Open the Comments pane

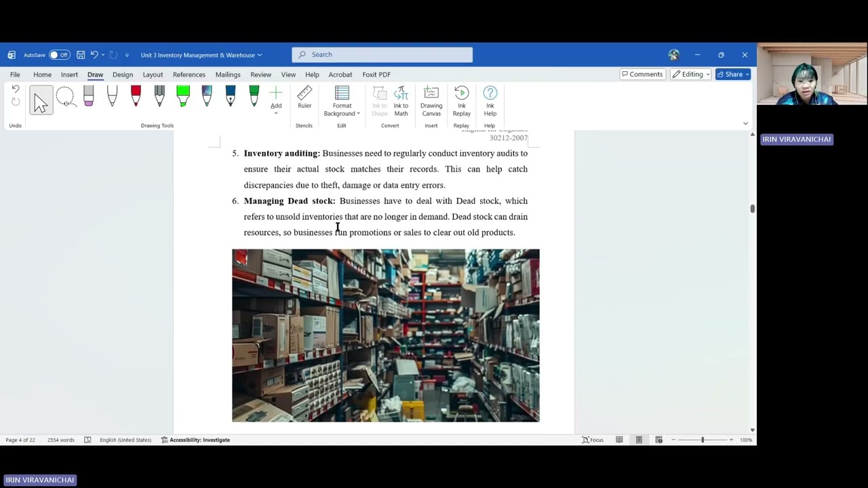click(642, 75)
